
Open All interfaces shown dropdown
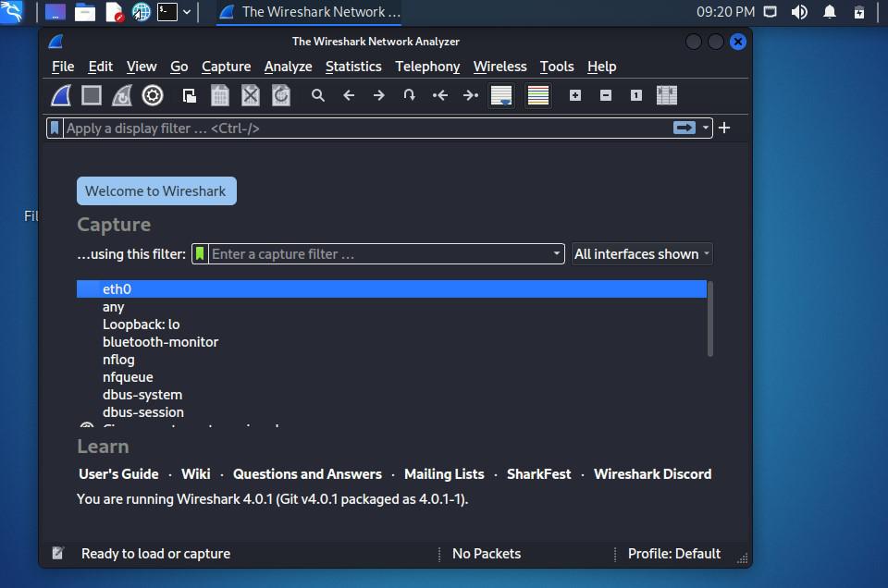tap(642, 254)
